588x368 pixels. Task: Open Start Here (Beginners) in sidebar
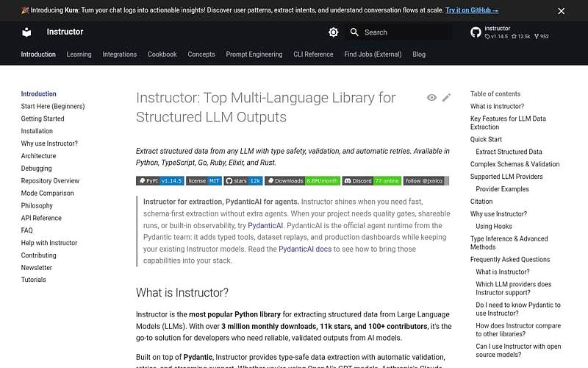[x=53, y=106]
